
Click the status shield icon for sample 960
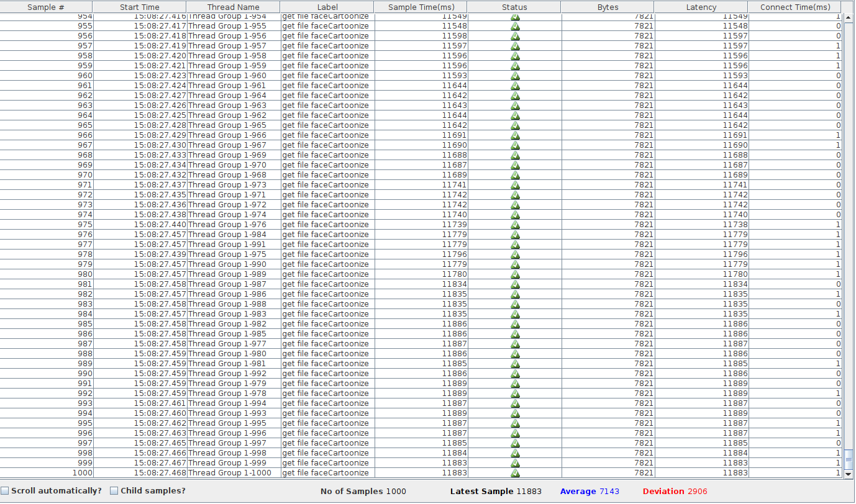(x=515, y=76)
